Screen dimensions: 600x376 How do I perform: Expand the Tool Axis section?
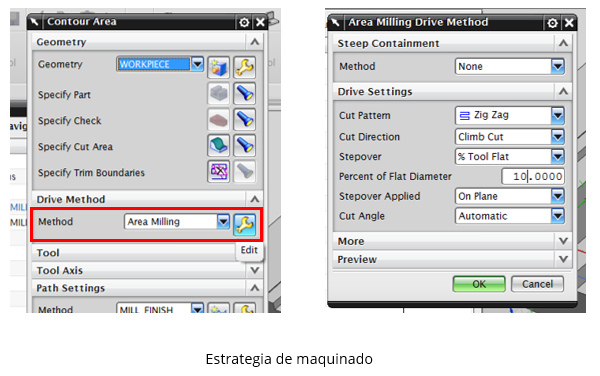pos(254,270)
